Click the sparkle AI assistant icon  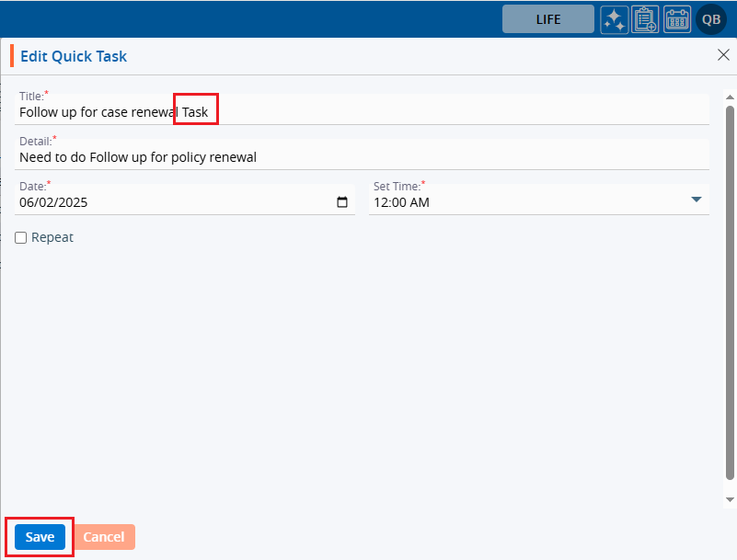(615, 19)
